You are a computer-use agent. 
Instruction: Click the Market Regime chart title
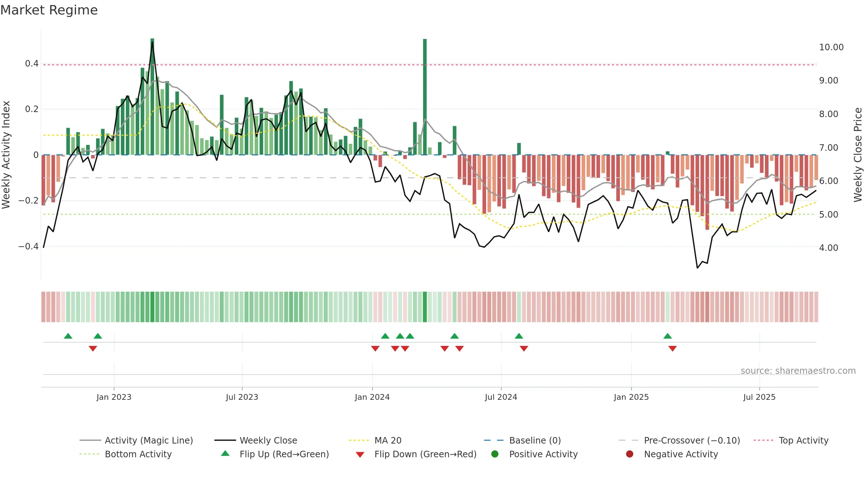[x=49, y=10]
